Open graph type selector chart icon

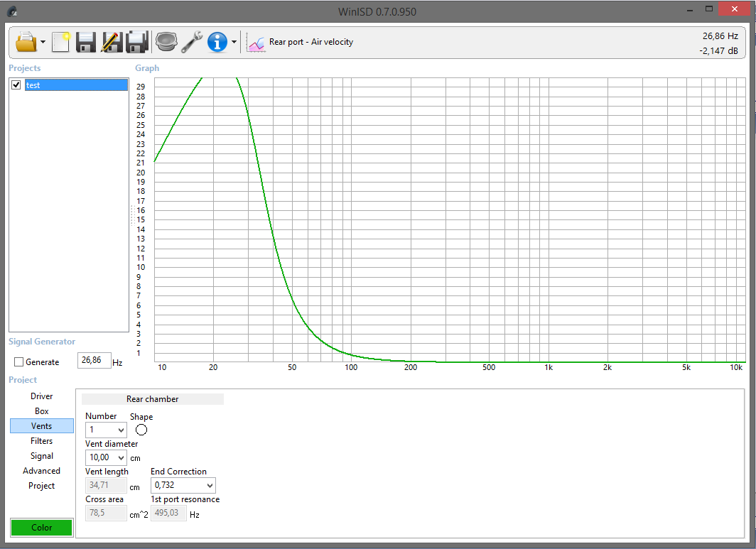tap(256, 43)
